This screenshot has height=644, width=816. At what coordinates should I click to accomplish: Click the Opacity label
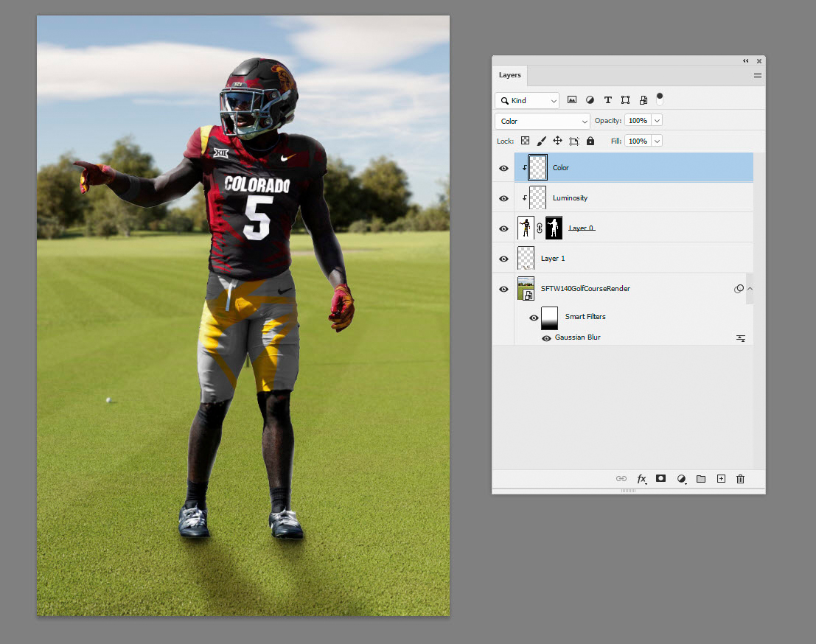tap(608, 121)
